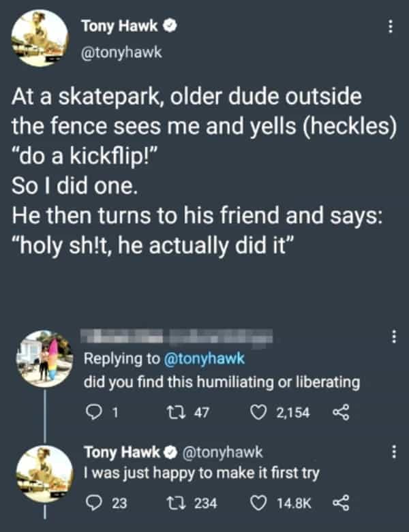Click the verified badge beside Tony Hawk's top name
The width and height of the screenshot is (409, 532).
point(172,26)
